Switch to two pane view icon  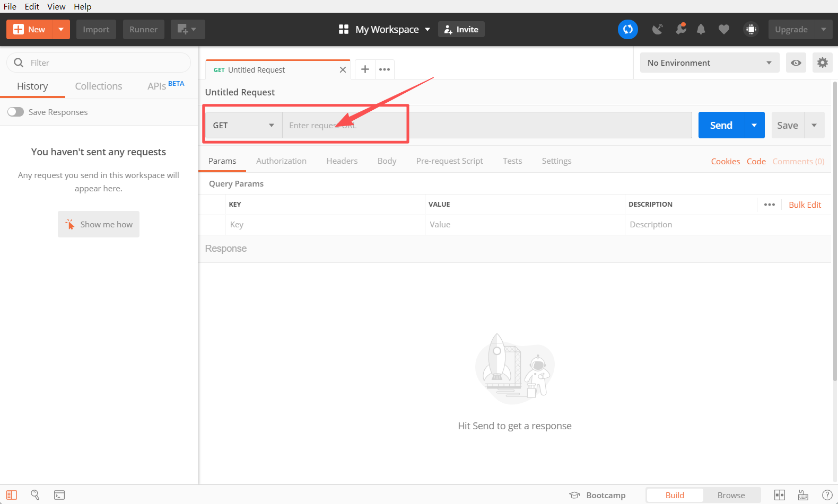pos(780,495)
